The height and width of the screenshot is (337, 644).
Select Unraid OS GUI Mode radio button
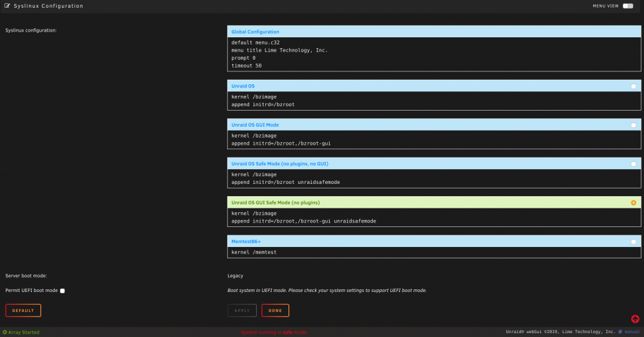(633, 125)
